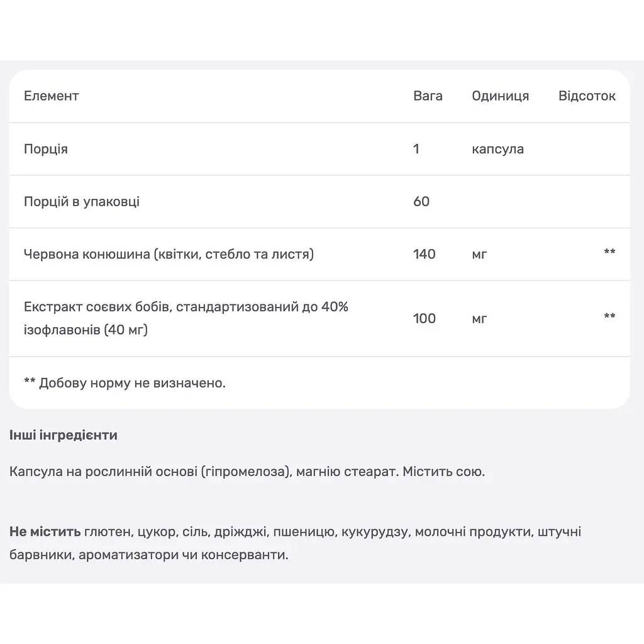This screenshot has height=644, width=644.
Task: Select the Червона конюшина ingredient row
Action: point(319,254)
